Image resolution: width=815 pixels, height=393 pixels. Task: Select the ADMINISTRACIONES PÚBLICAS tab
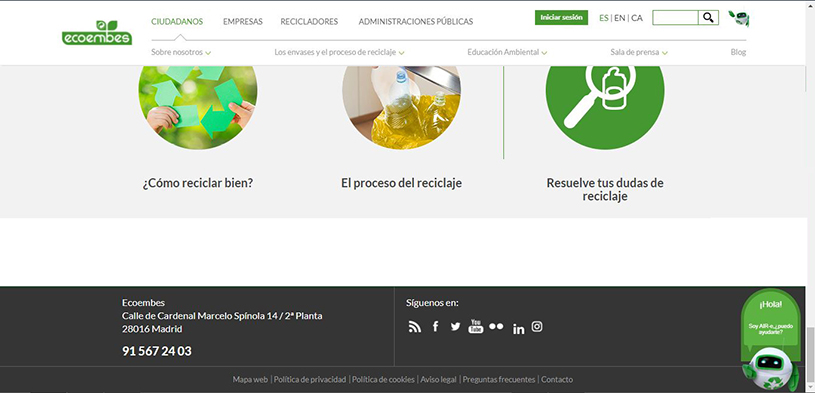416,22
